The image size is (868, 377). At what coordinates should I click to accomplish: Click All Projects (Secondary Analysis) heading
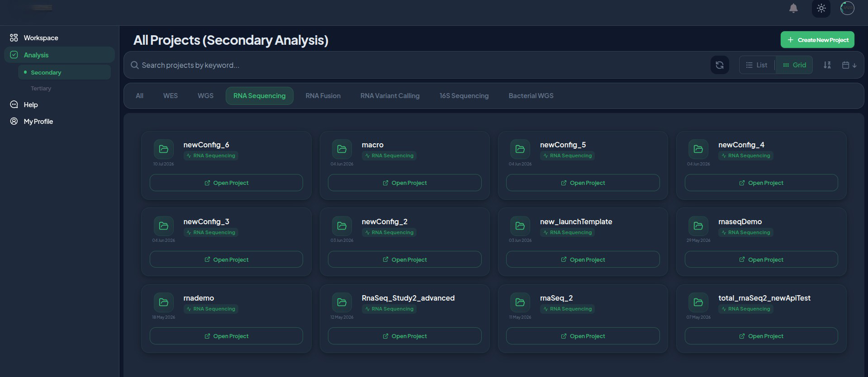click(x=231, y=40)
